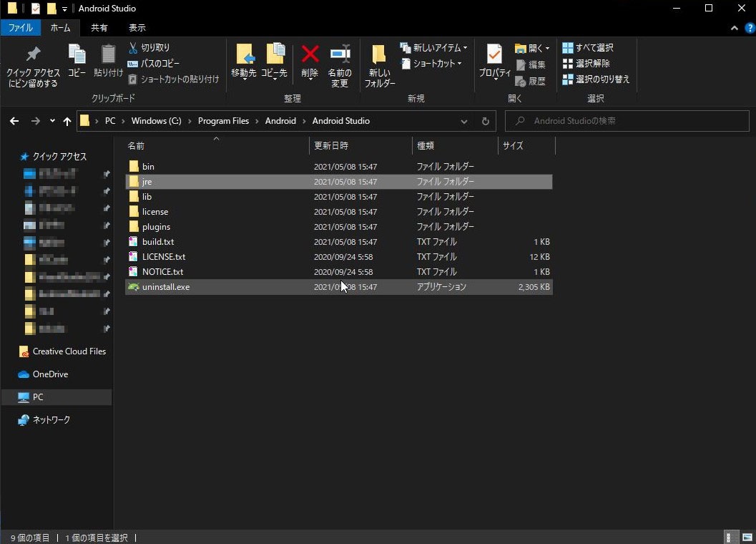Go up one folder level arrow
The height and width of the screenshot is (544, 756).
[x=67, y=121]
